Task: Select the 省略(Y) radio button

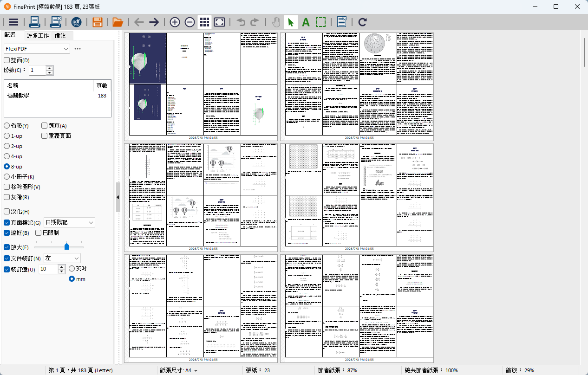Action: point(7,126)
